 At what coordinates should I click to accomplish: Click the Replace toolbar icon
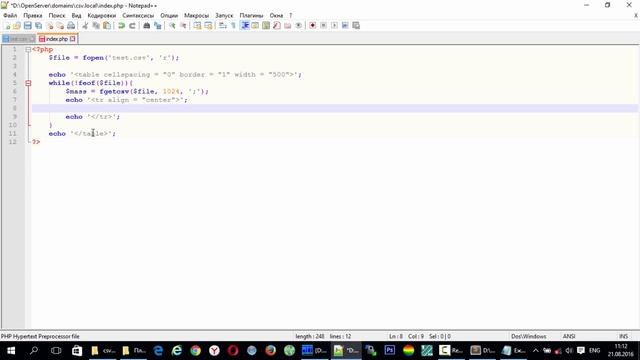click(158, 26)
